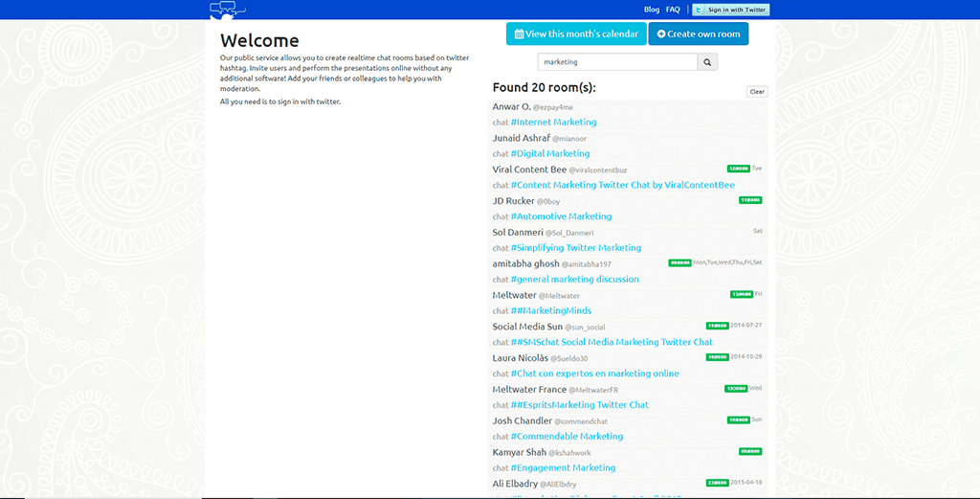Viewport: 980px width, 499px height.
Task: Click the name "Josh Chandler"
Action: coord(522,420)
